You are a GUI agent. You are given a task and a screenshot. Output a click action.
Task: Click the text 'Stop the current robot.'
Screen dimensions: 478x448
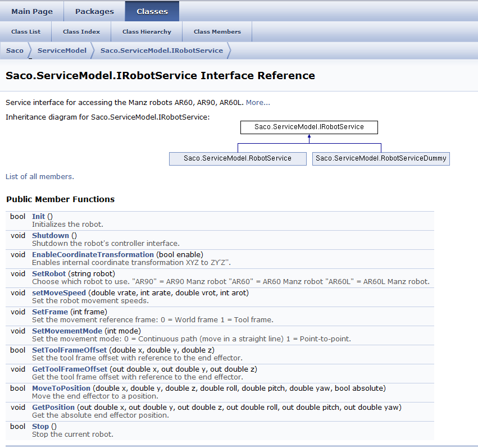point(72,435)
